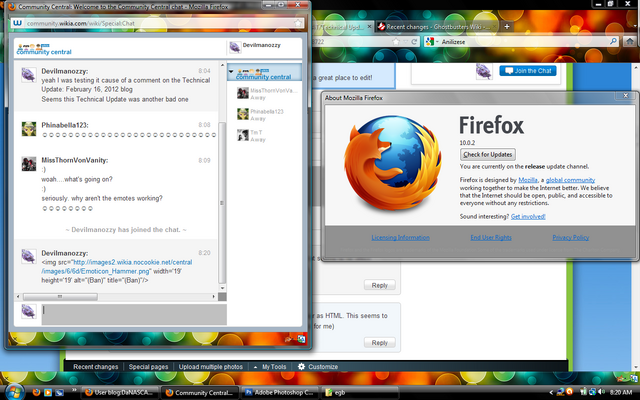Image resolution: width=640 pixels, height=400 pixels.
Task: Open the Mozilla link in About dialog
Action: click(527, 180)
